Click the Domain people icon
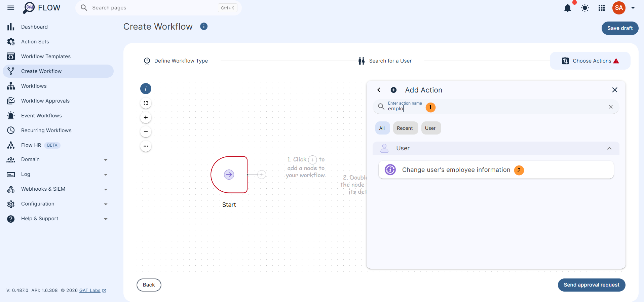This screenshot has width=644, height=302. [11, 160]
